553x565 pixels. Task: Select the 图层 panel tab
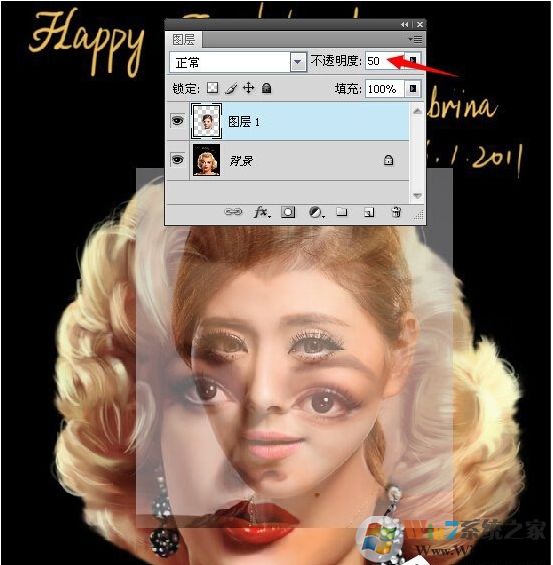click(x=184, y=39)
